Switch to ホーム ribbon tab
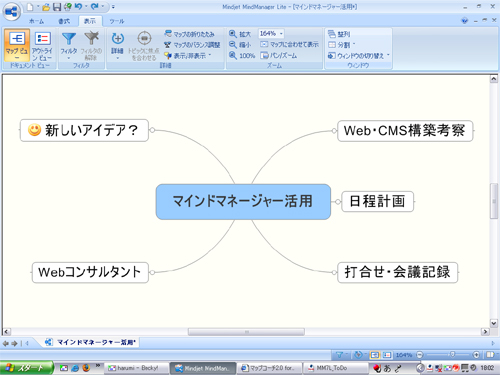This screenshot has height=375, width=500. point(36,21)
